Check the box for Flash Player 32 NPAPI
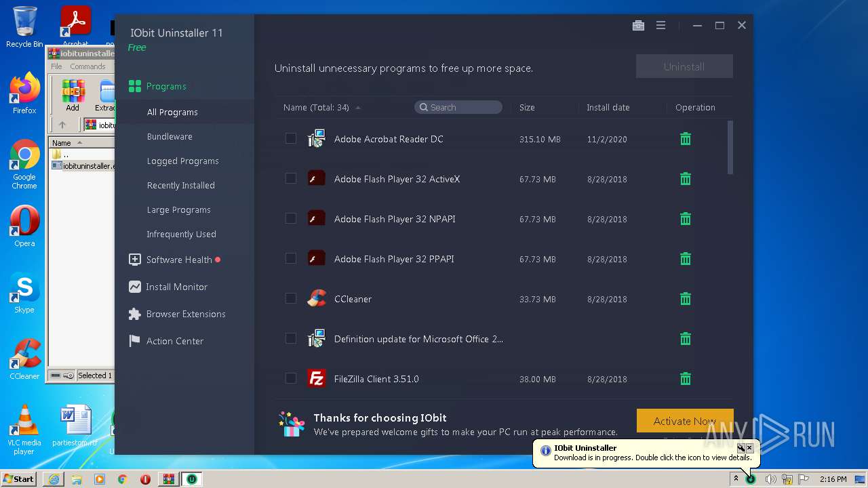The image size is (868, 488). pyautogui.click(x=291, y=218)
